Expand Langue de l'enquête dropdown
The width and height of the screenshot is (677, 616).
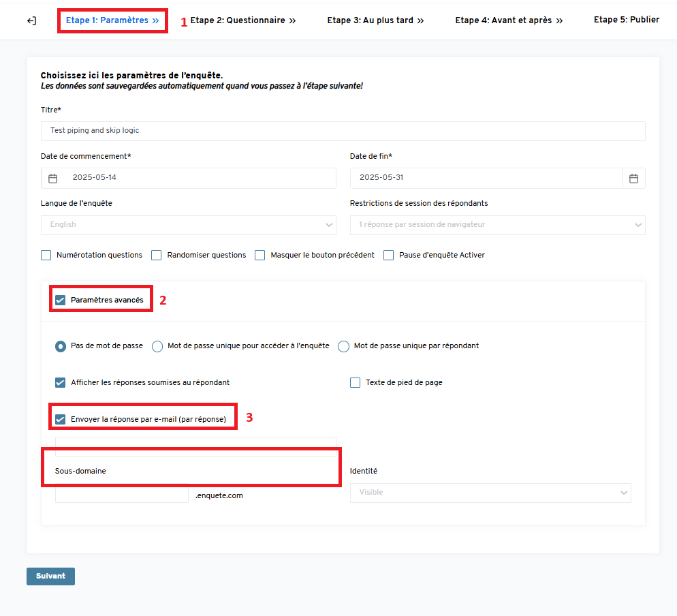click(x=188, y=225)
